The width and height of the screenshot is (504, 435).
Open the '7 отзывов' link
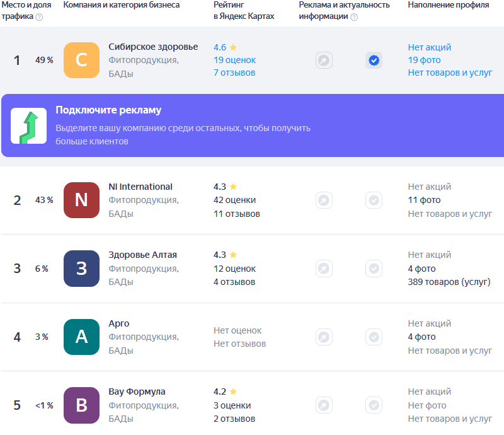coord(234,72)
